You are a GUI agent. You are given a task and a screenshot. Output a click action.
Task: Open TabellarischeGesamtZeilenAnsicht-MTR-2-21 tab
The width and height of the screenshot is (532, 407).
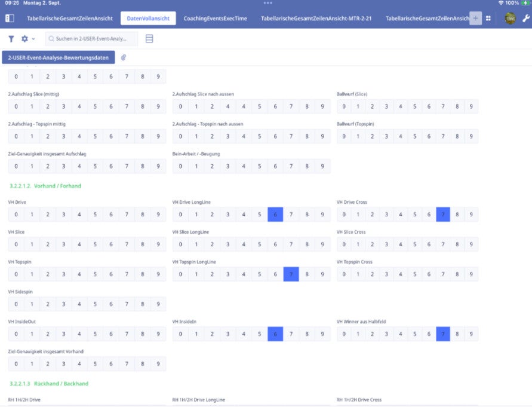[316, 19]
